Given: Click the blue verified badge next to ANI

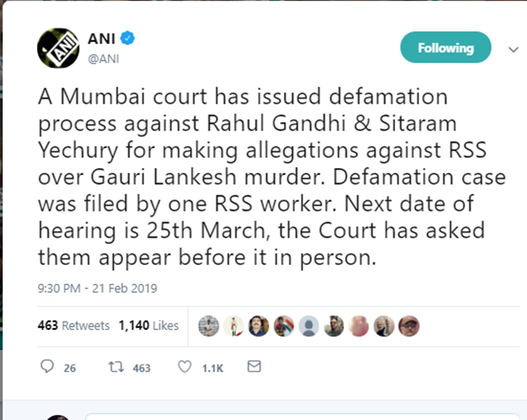Looking at the screenshot, I should pos(128,39).
